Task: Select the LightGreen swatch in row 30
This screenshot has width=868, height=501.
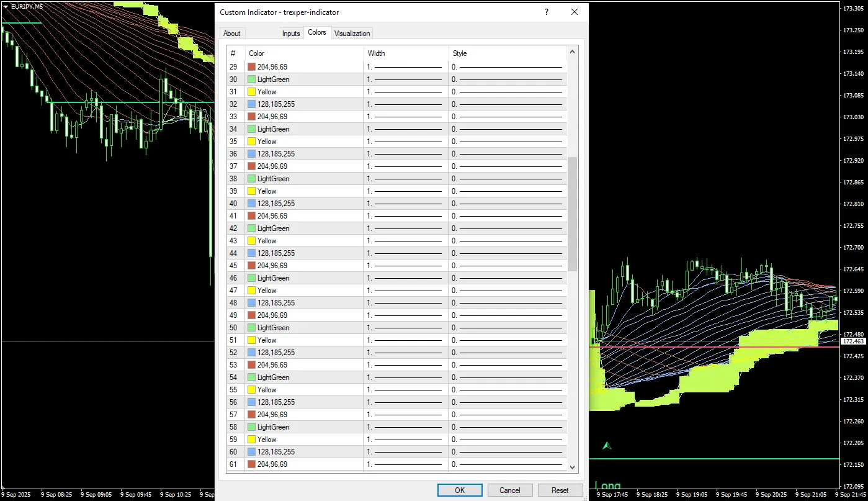Action: 252,79
